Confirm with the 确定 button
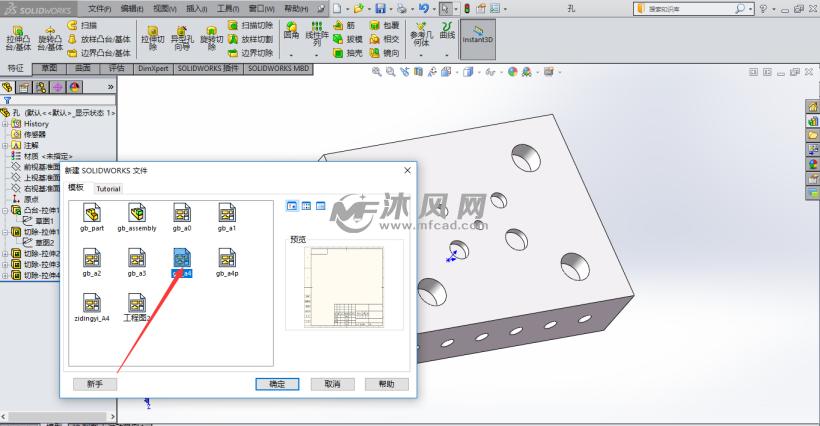Image resolution: width=820 pixels, height=426 pixels. pyautogui.click(x=277, y=384)
